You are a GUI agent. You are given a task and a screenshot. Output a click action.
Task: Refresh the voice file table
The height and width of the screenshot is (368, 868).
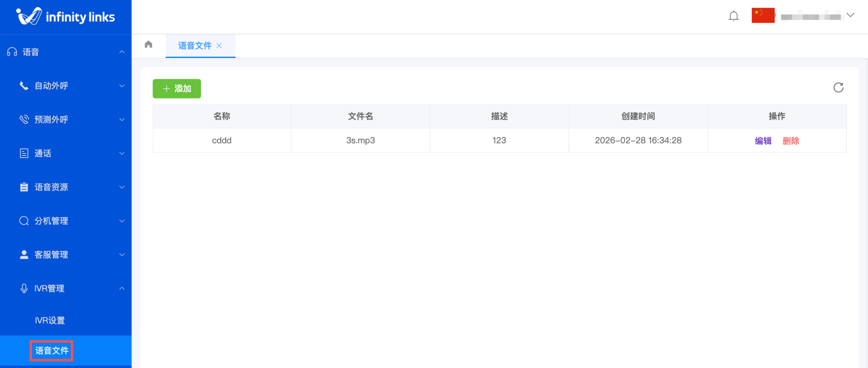[838, 87]
